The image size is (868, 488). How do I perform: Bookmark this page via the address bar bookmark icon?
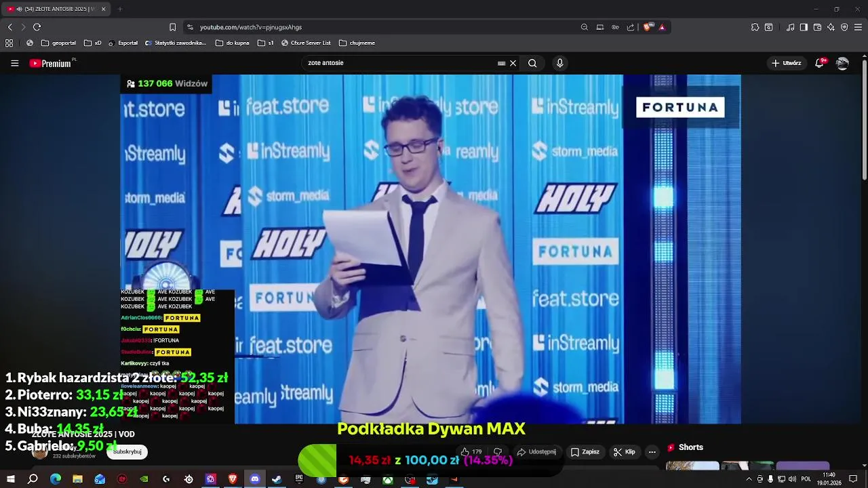tap(172, 27)
